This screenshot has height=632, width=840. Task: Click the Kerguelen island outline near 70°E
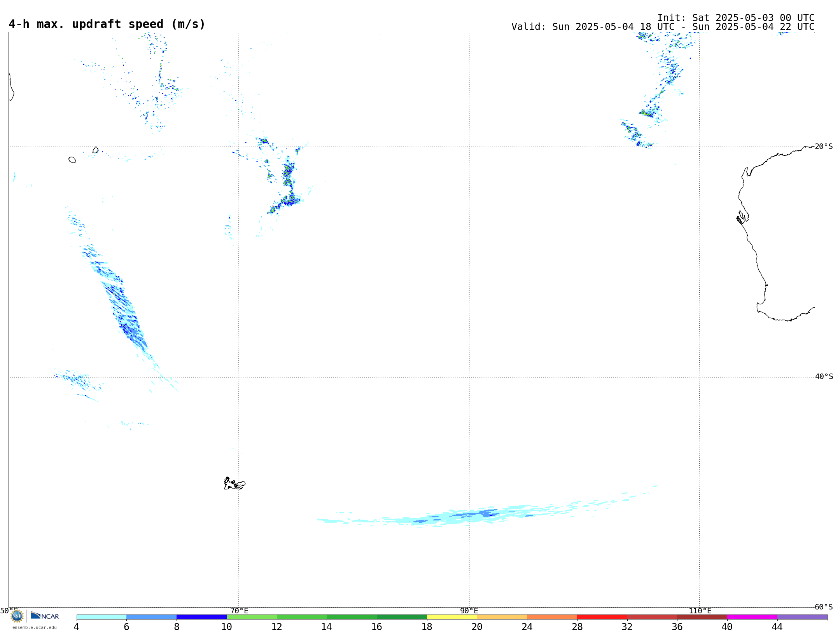click(234, 484)
